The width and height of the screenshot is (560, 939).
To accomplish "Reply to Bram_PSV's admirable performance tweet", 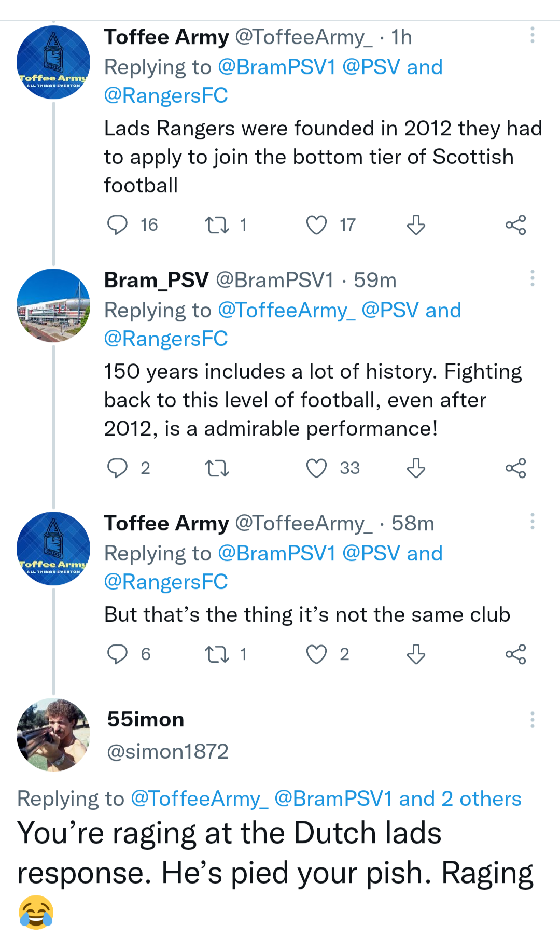I will (x=117, y=468).
